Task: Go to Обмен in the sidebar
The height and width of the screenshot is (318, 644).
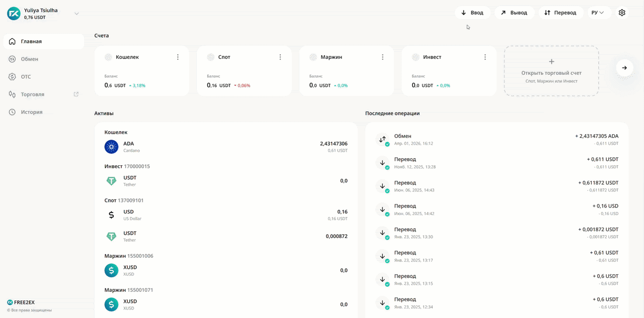Action: click(29, 59)
